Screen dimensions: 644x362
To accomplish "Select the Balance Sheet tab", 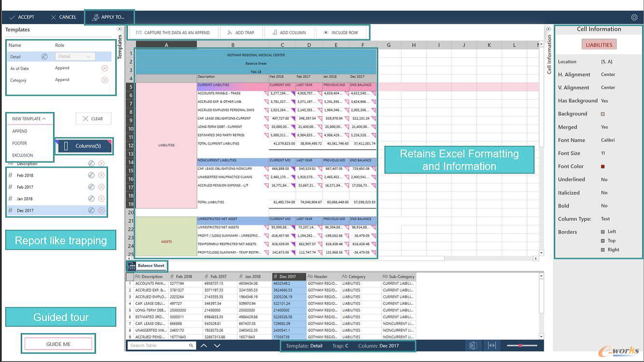I will pos(150,266).
